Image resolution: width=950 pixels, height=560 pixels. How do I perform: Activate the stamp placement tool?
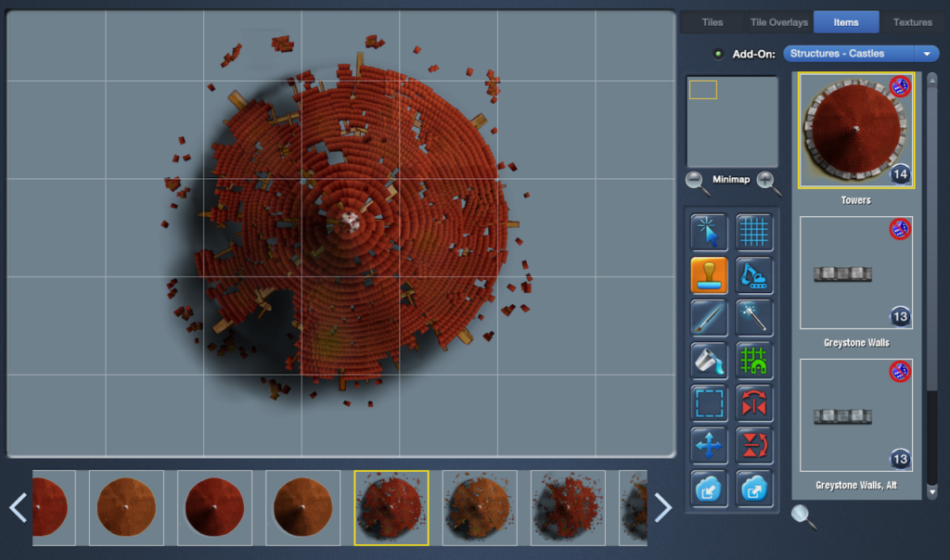(x=709, y=274)
